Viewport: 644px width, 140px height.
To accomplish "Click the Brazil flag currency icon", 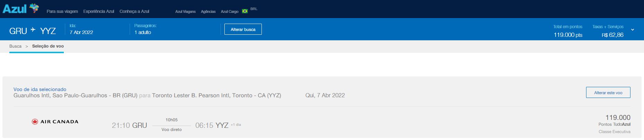I will point(245,11).
